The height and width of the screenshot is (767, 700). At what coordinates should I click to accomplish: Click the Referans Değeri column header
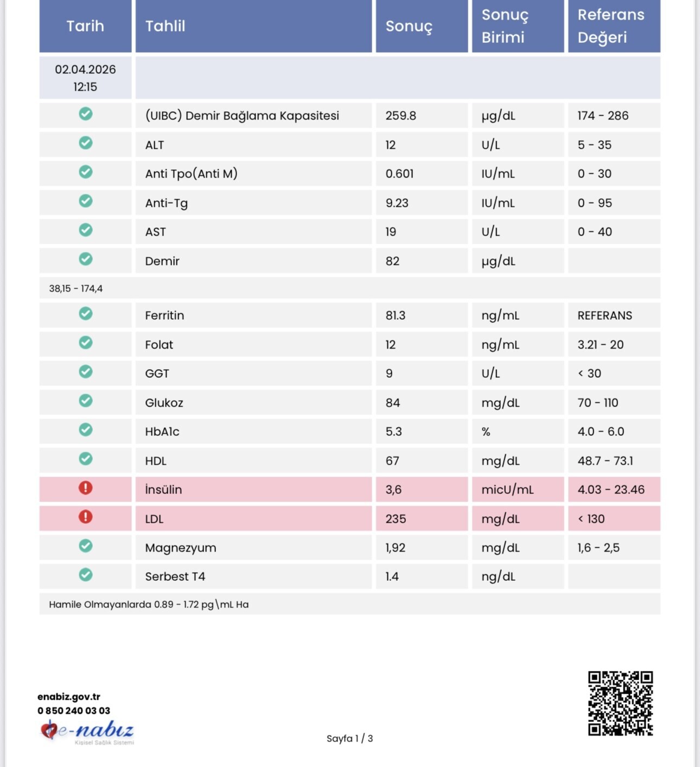tap(610, 26)
